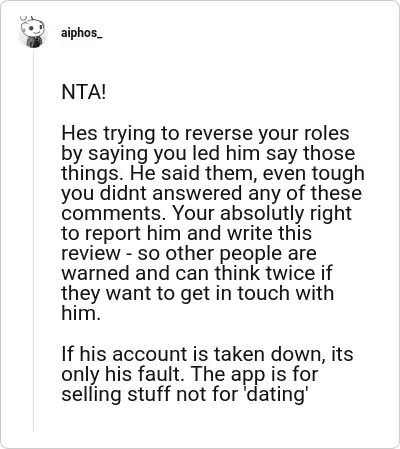The height and width of the screenshot is (449, 400).
Task: Click the phrase "think twice"
Action: (265, 273)
